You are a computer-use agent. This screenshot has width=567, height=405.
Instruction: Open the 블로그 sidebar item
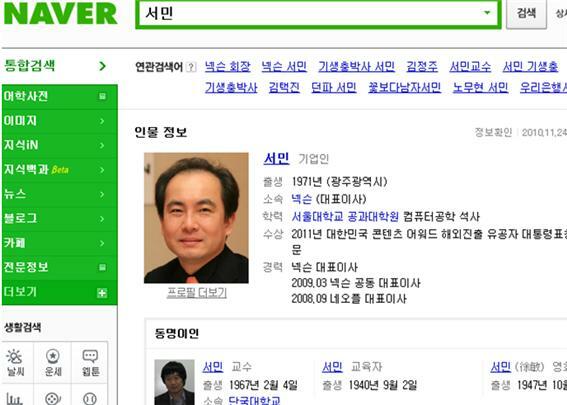[x=60, y=218]
